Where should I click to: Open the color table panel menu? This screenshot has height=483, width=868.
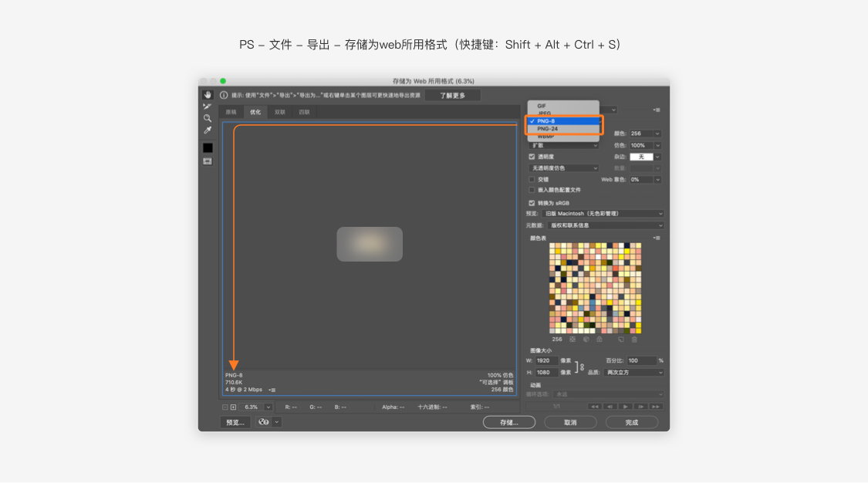point(657,238)
